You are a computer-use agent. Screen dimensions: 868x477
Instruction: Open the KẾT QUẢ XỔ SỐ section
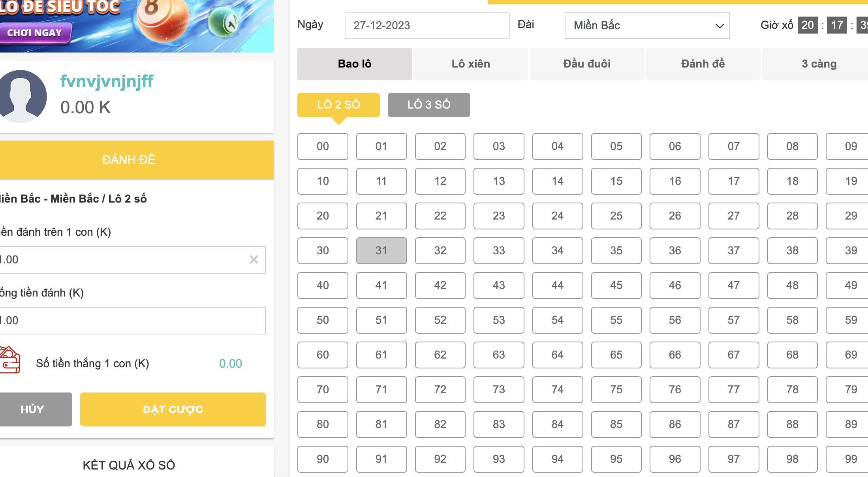coord(129,465)
